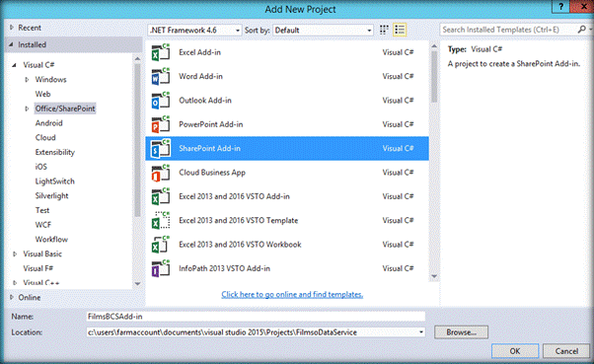Select the Cloud Business App template name
The image size is (594, 364).
pos(212,173)
